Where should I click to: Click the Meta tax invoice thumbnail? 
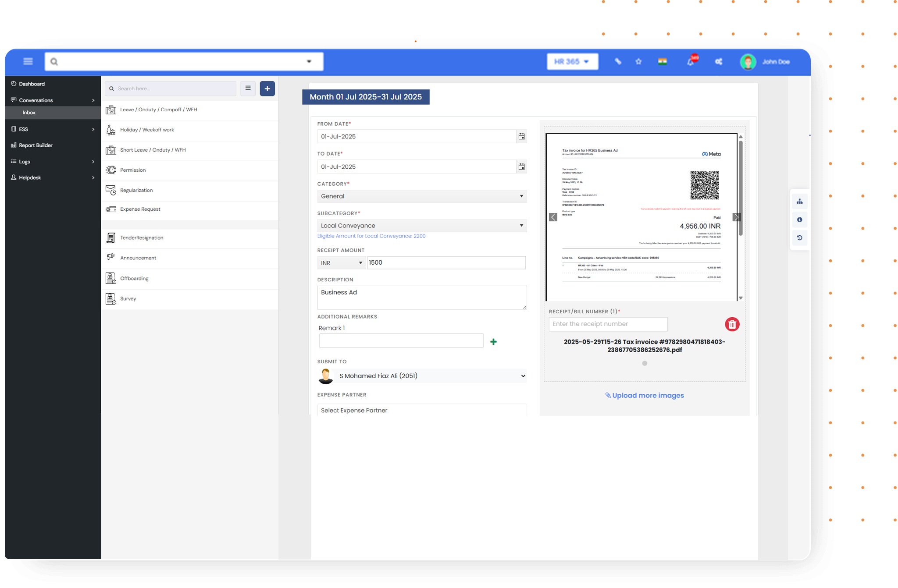(x=641, y=217)
